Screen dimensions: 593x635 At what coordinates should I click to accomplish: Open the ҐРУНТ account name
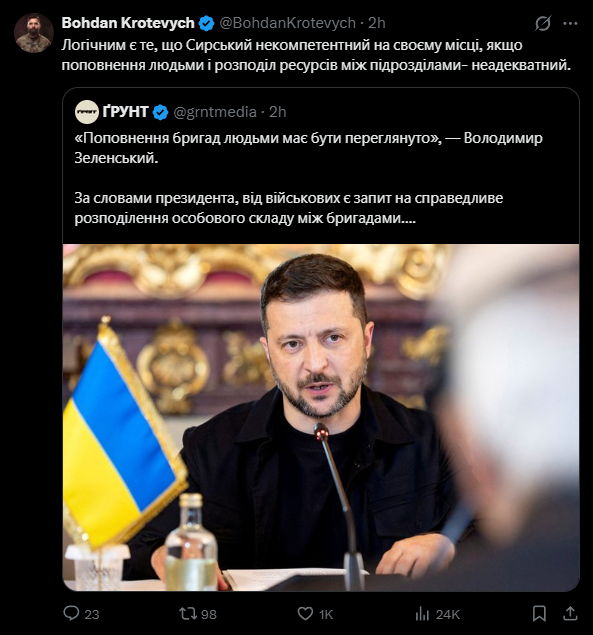[126, 112]
